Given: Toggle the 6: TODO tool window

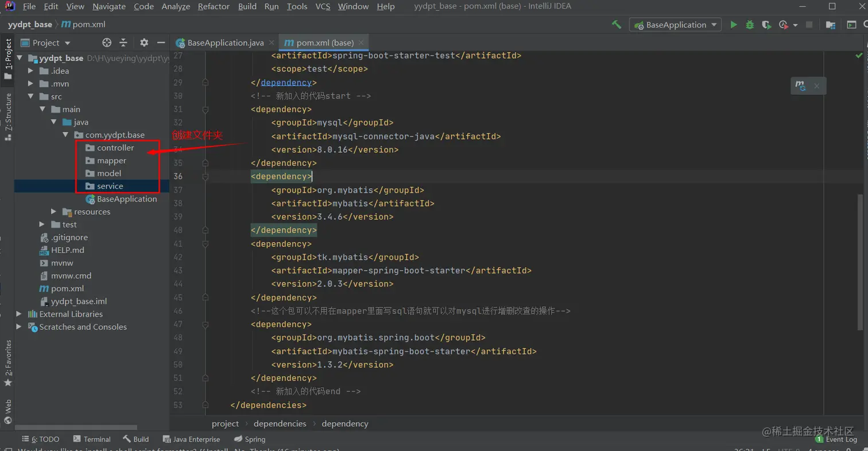Looking at the screenshot, I should click(x=40, y=439).
